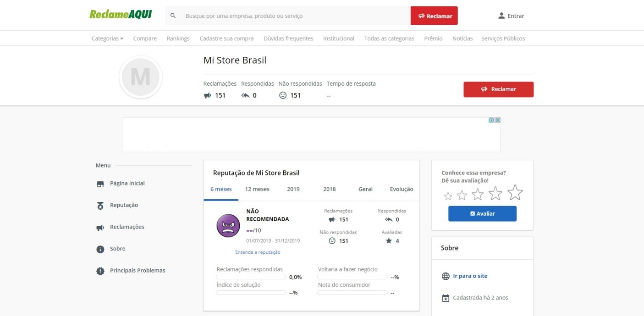Click the red Reclamar button in header
This screenshot has width=644, height=316.
coord(434,16)
